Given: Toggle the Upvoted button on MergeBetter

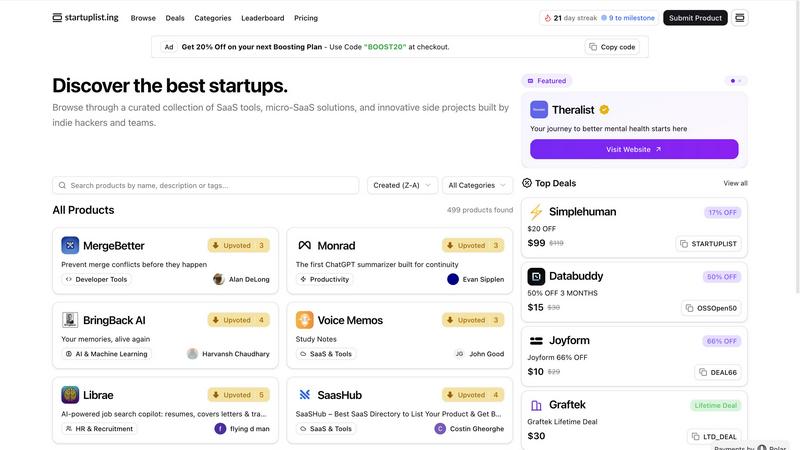Looking at the screenshot, I should (238, 245).
